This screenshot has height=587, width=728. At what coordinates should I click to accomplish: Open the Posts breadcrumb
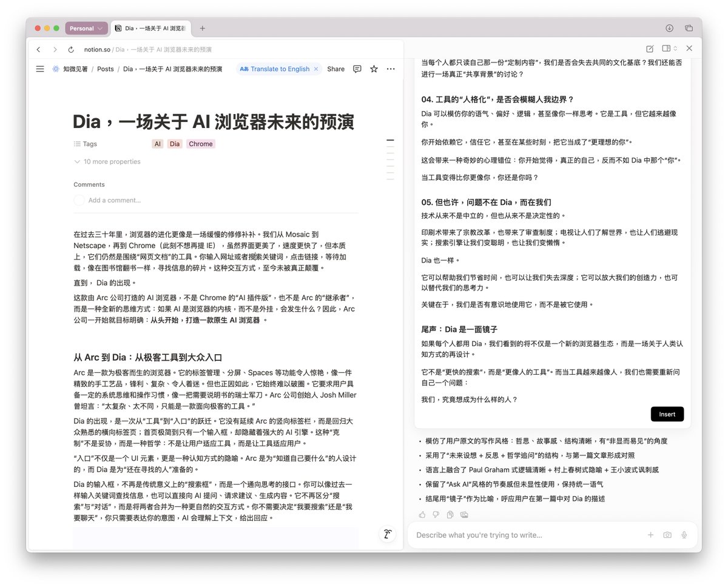106,69
